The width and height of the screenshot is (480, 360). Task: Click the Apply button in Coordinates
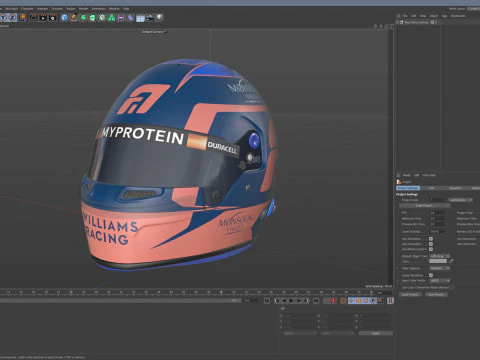click(x=376, y=333)
